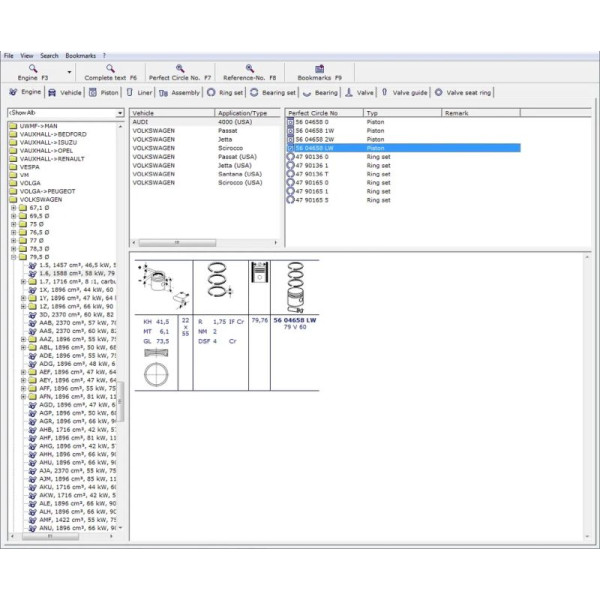Expand the AAZ engine tree node
The width and height of the screenshot is (600, 600).
pyautogui.click(x=23, y=339)
